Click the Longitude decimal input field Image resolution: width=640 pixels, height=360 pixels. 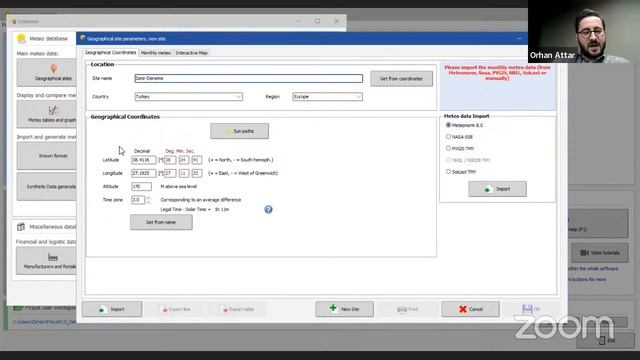point(143,173)
